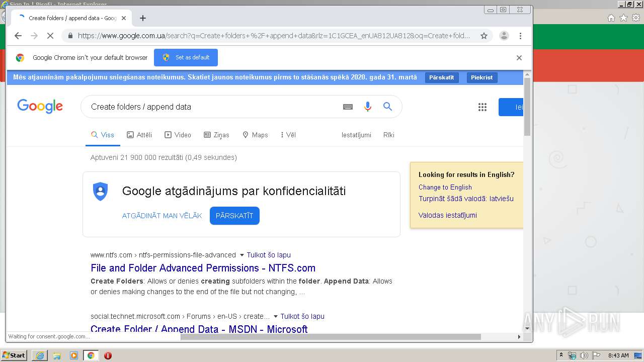Switch to the Video tab
Image resolution: width=644 pixels, height=362 pixels.
click(178, 135)
